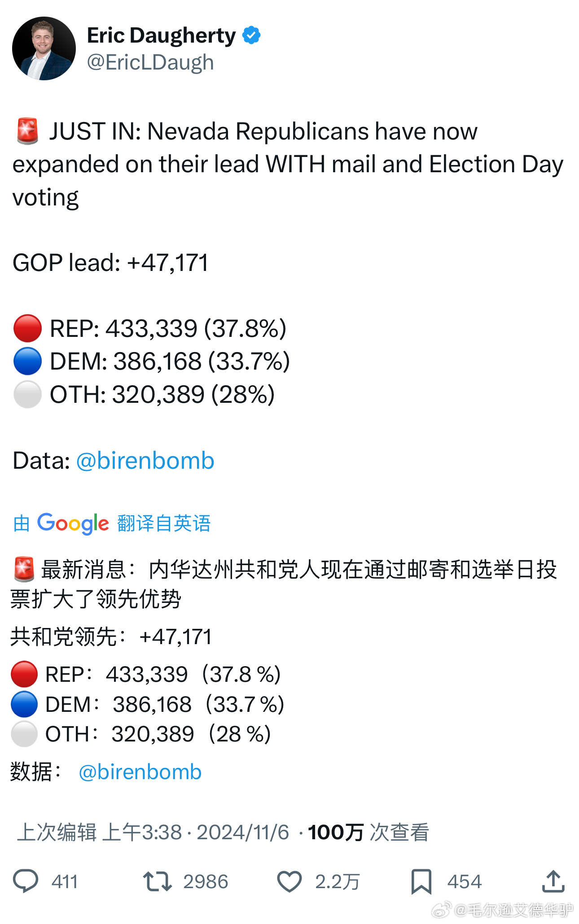This screenshot has height=924, width=579.
Task: Click the 411 reply count
Action: pos(65,882)
